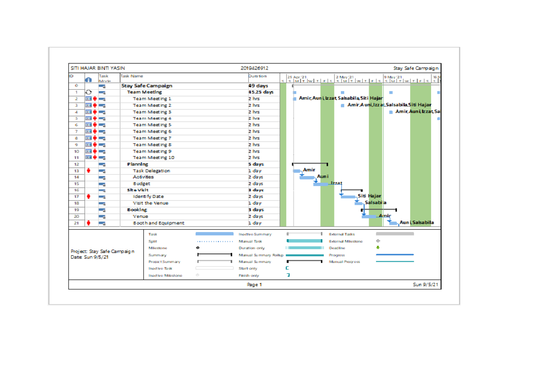This screenshot has height=392, width=555.
Task: Click the red overallocation icon for Booth and Equipment
Action: pyautogui.click(x=88, y=223)
